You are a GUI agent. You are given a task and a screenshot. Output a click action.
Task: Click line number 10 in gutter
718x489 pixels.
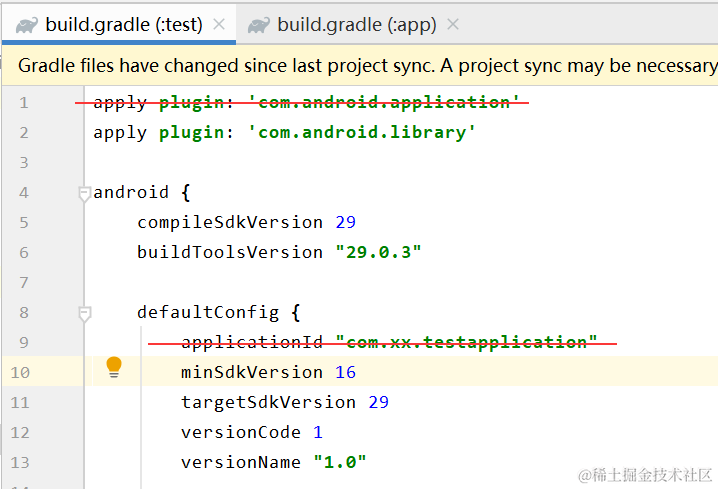(20, 373)
